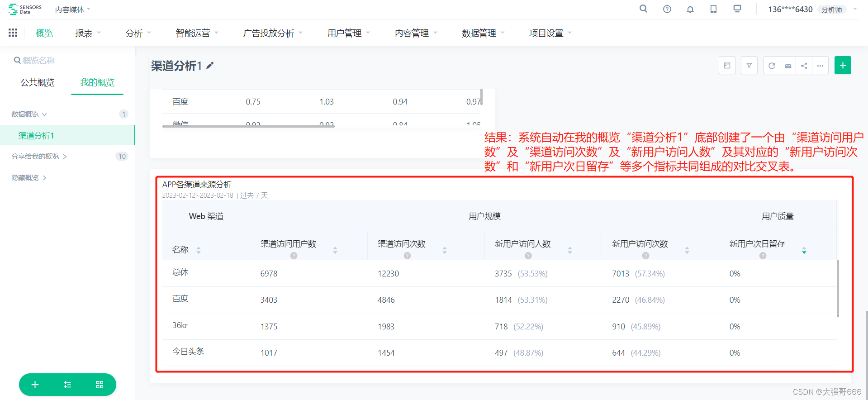Open the 智能运营 menu dropdown
This screenshot has height=400, width=868.
(x=197, y=33)
